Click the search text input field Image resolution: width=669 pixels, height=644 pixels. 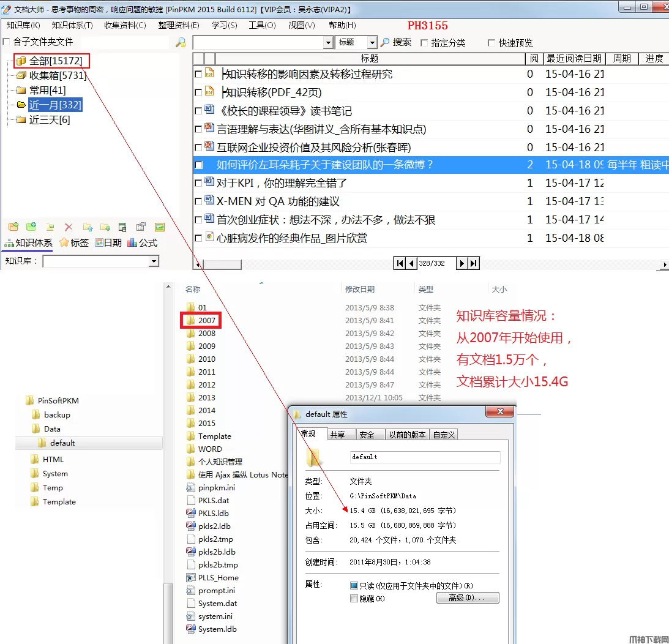258,42
